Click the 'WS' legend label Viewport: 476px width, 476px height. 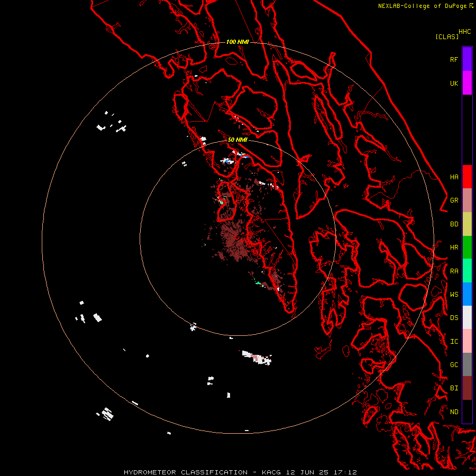point(454,295)
